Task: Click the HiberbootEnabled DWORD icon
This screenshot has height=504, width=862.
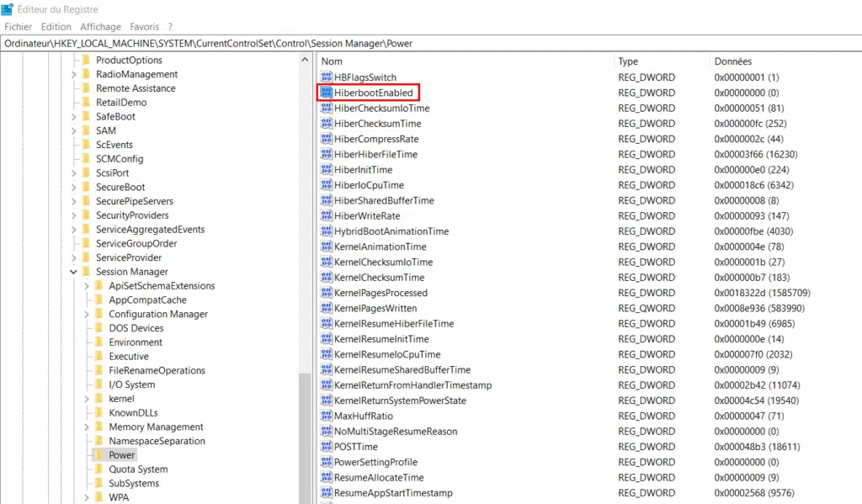Action: [x=327, y=93]
